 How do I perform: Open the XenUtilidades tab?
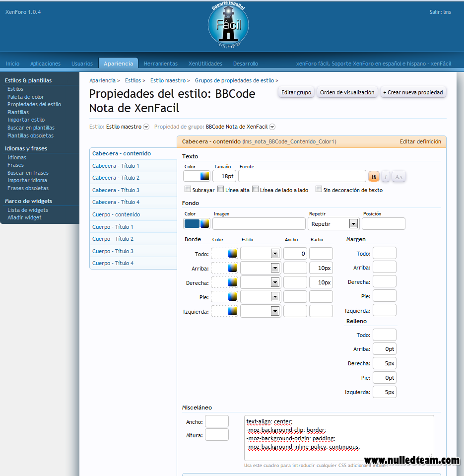pyautogui.click(x=205, y=64)
